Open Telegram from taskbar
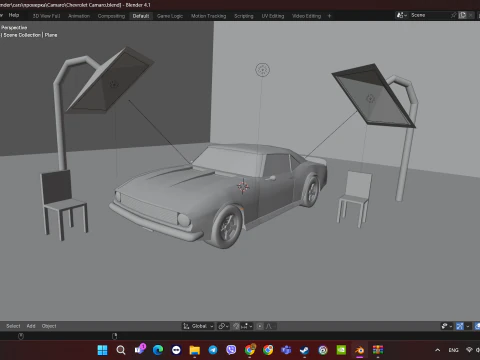 coord(213,350)
